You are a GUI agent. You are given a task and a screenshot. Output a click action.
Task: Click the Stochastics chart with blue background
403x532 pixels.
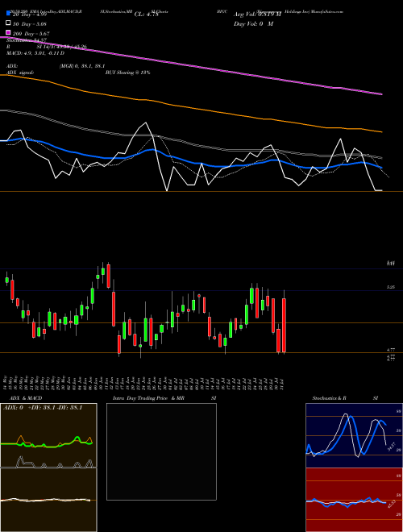coord(354,435)
